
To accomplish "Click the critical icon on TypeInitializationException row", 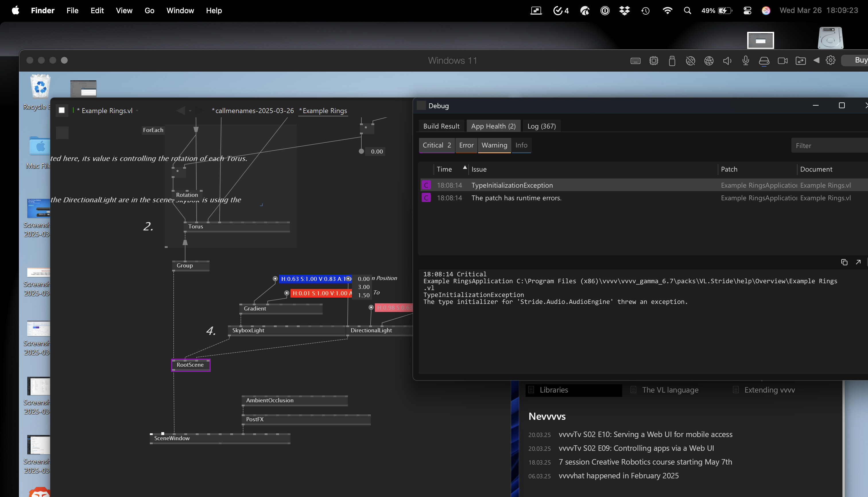I will pos(426,185).
